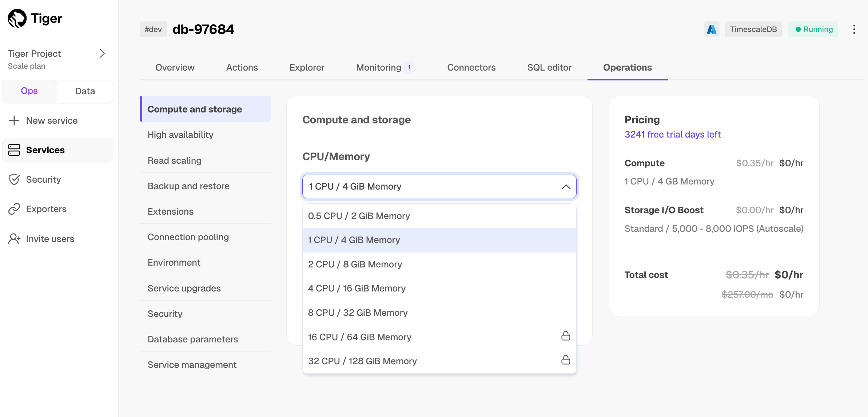Expand the Tiger Project chevron

pos(102,54)
